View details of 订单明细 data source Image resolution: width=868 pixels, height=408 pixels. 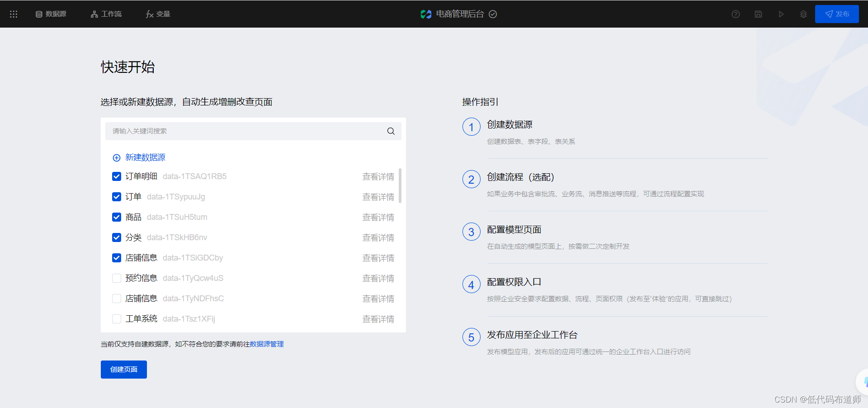point(378,177)
